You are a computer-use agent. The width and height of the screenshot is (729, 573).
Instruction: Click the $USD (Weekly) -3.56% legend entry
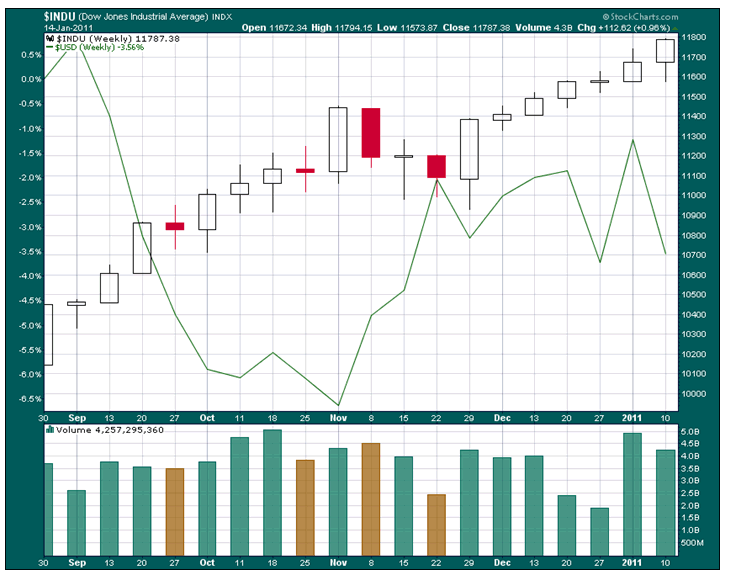99,47
